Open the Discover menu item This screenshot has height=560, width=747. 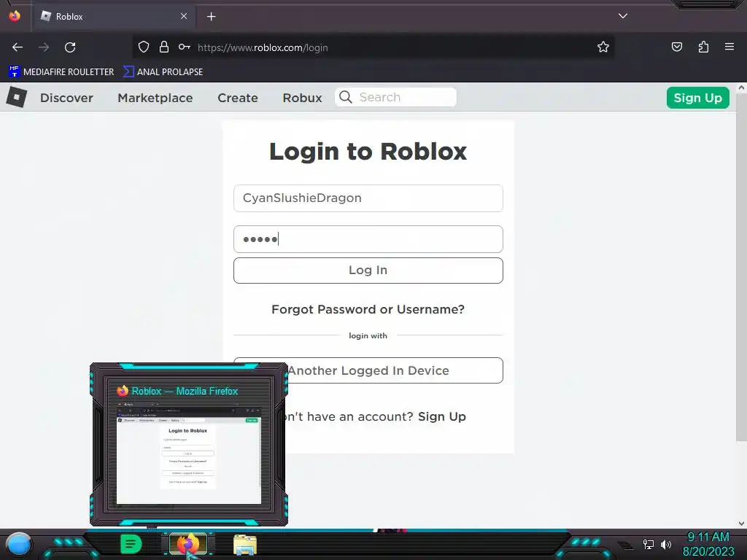(66, 98)
